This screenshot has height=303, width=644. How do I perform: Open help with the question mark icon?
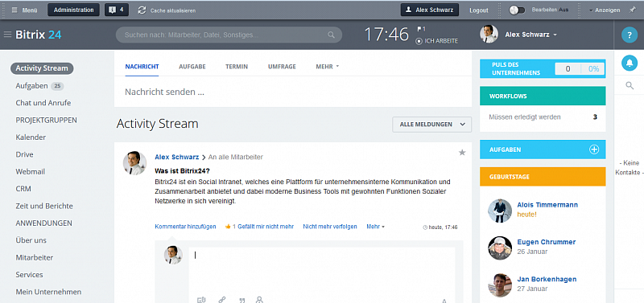click(x=630, y=35)
